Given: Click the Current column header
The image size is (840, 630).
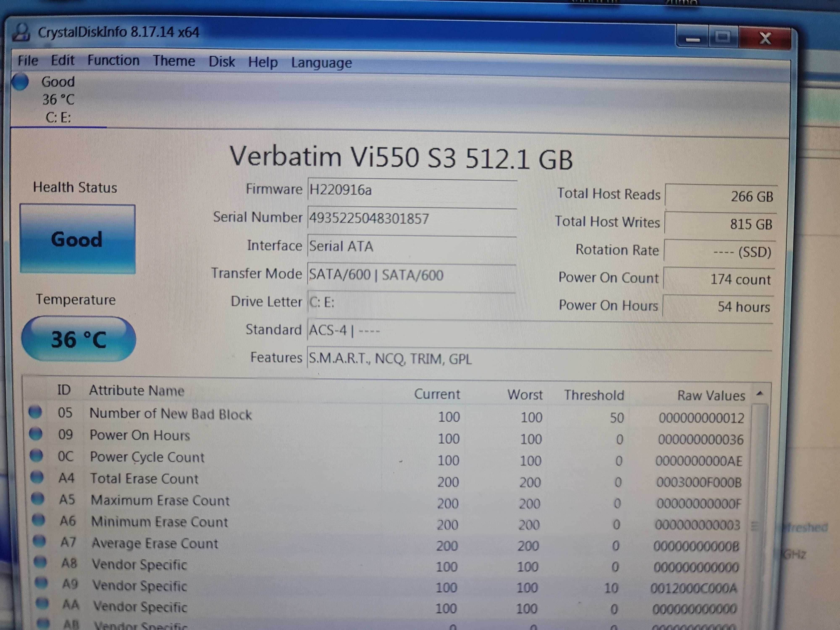Looking at the screenshot, I should [x=437, y=394].
